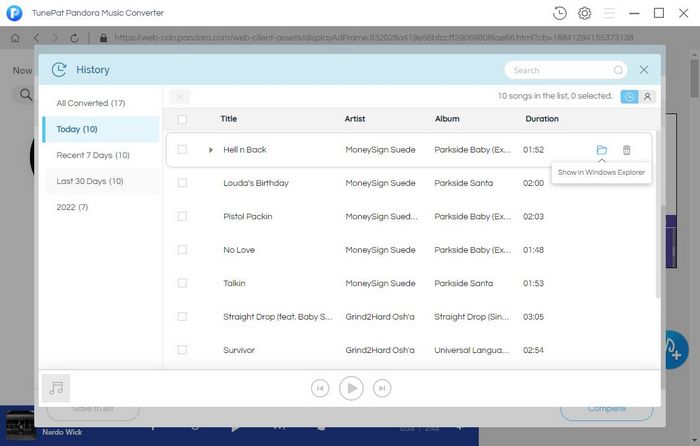Navigate forward in the browser bar
This screenshot has width=700, height=446.
55,38
